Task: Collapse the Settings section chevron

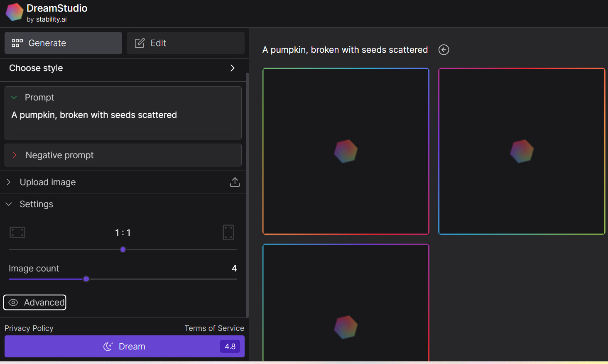Action: pyautogui.click(x=9, y=204)
